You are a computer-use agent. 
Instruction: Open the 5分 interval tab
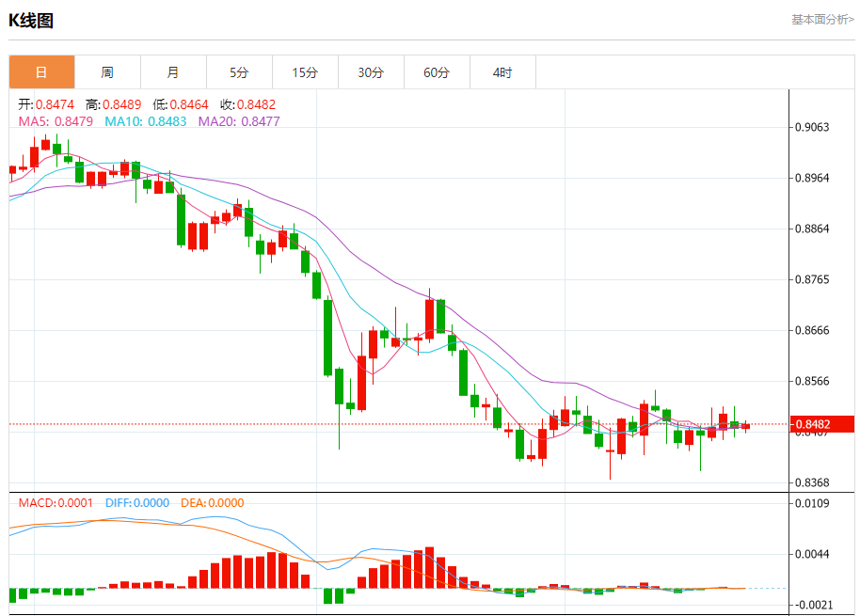point(239,71)
